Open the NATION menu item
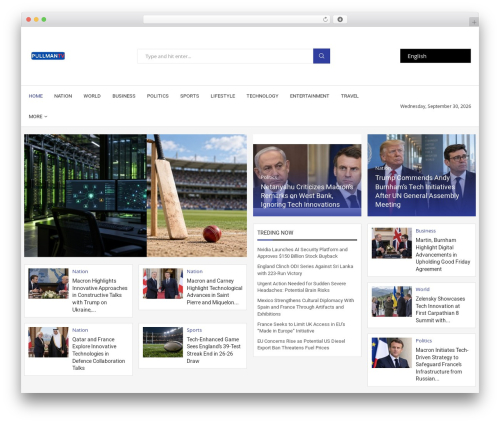Viewport: 500px width, 423px height. [63, 96]
